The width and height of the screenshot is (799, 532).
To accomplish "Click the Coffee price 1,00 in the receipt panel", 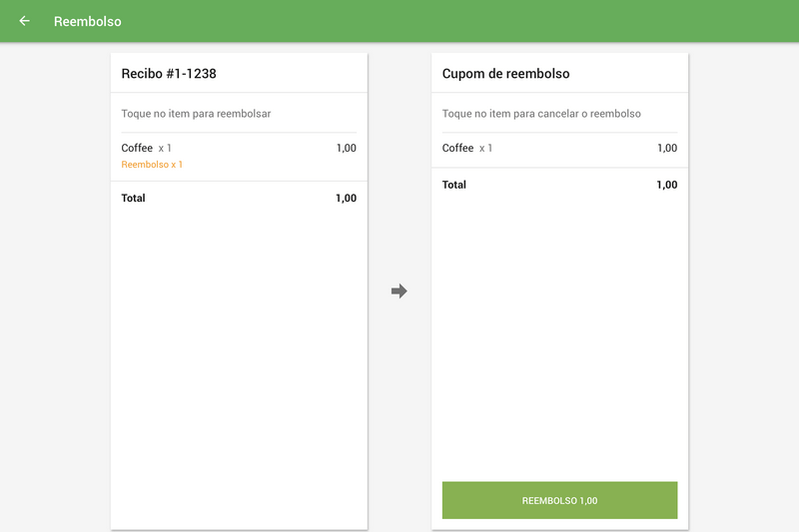I will click(x=346, y=149).
